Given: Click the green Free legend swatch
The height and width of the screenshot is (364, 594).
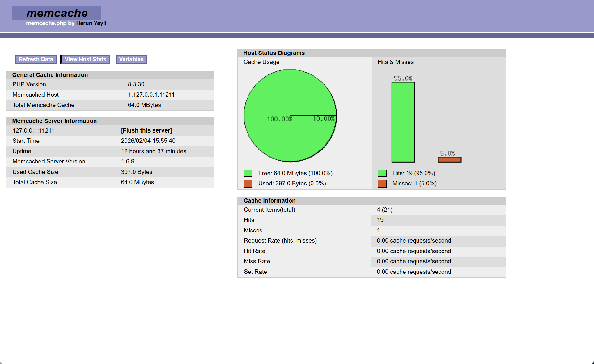Looking at the screenshot, I should pos(248,173).
